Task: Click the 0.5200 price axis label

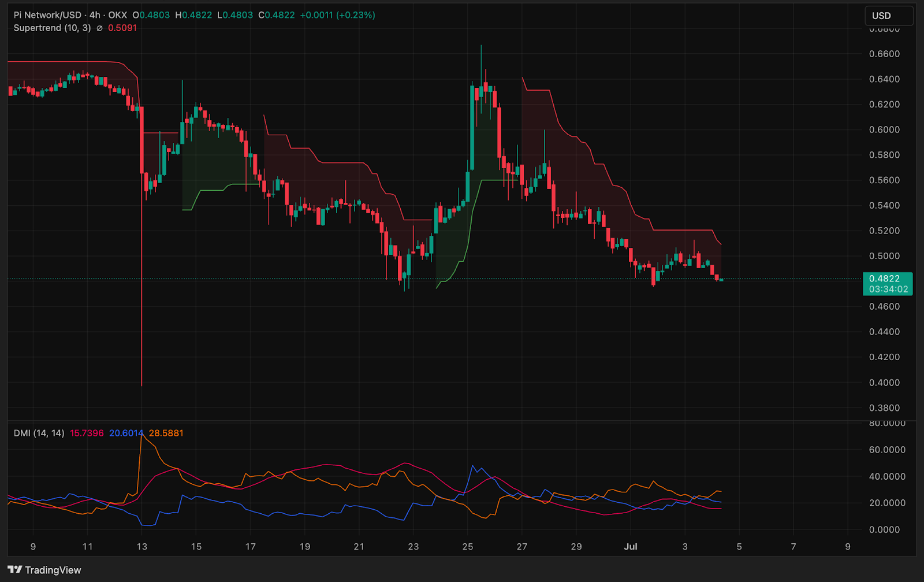Action: pyautogui.click(x=884, y=231)
